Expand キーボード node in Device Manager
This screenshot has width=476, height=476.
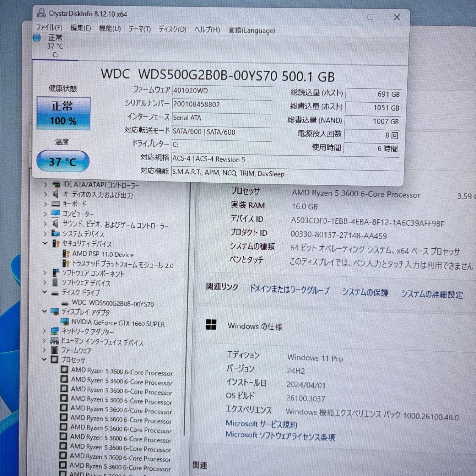[x=45, y=204]
